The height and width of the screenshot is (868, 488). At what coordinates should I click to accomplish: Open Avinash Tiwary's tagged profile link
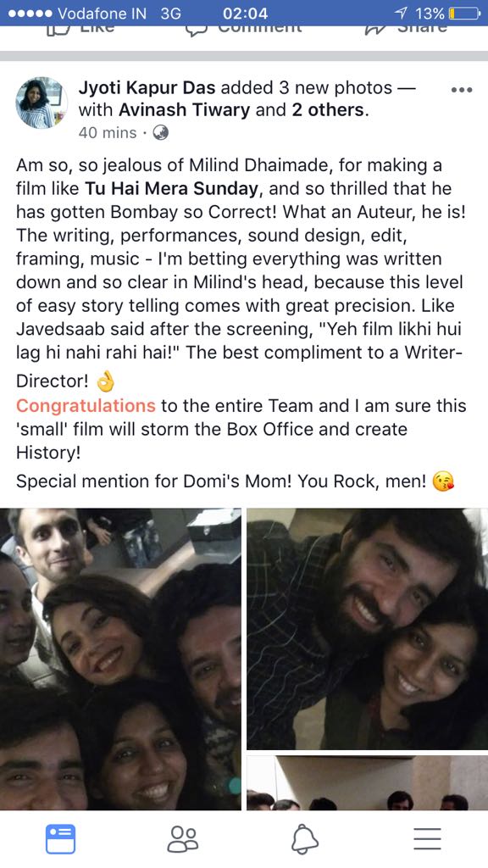point(184,109)
